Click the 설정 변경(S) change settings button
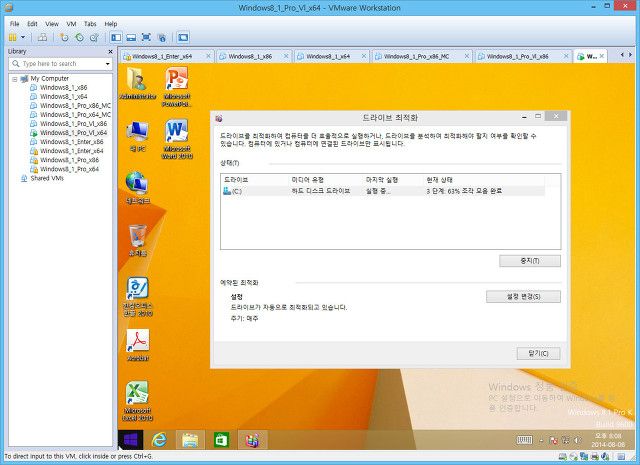640x465 pixels. (x=523, y=297)
